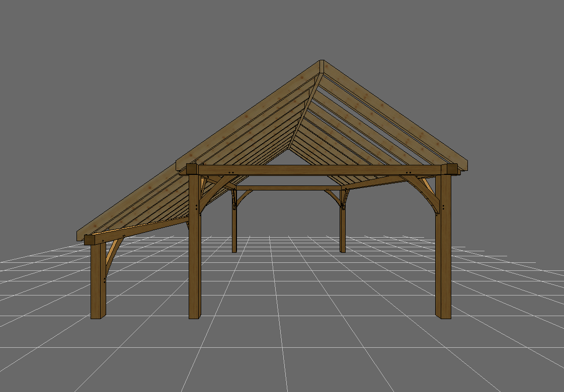The height and width of the screenshot is (392, 564).
Task: Click the left main roof slope rafter
Action: [247, 118]
